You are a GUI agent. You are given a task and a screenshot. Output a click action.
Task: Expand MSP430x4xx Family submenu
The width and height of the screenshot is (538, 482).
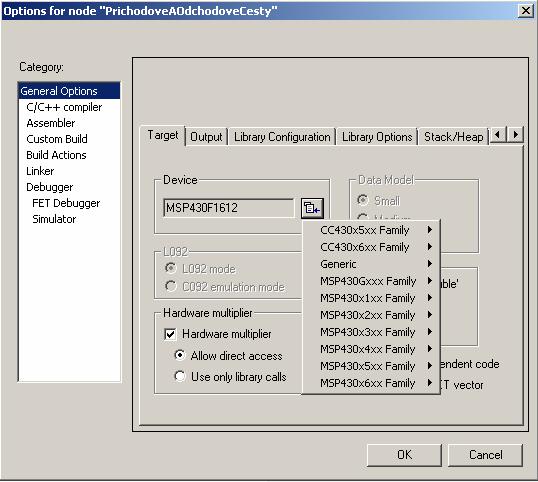tap(371, 349)
